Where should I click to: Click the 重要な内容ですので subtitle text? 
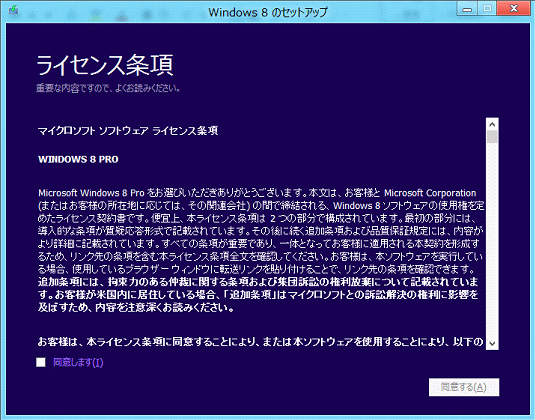pos(109,88)
